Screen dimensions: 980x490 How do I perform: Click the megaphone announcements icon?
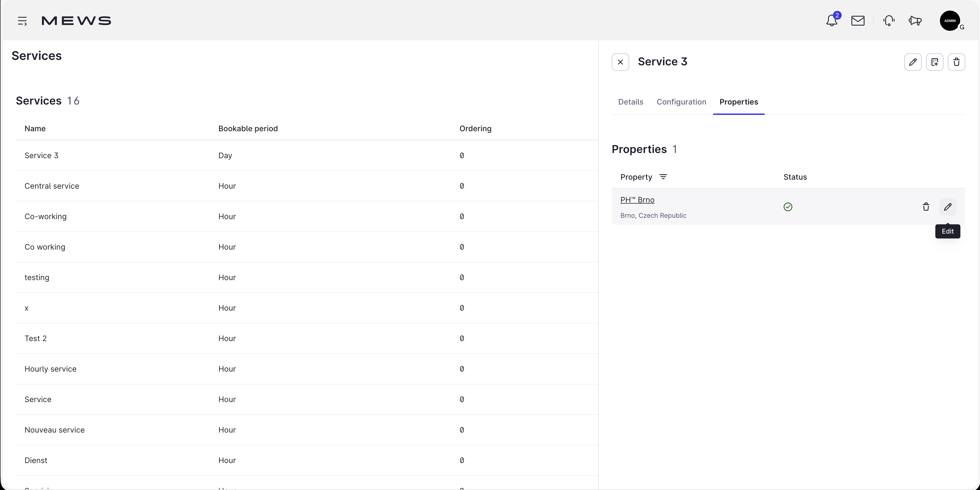click(x=915, y=21)
